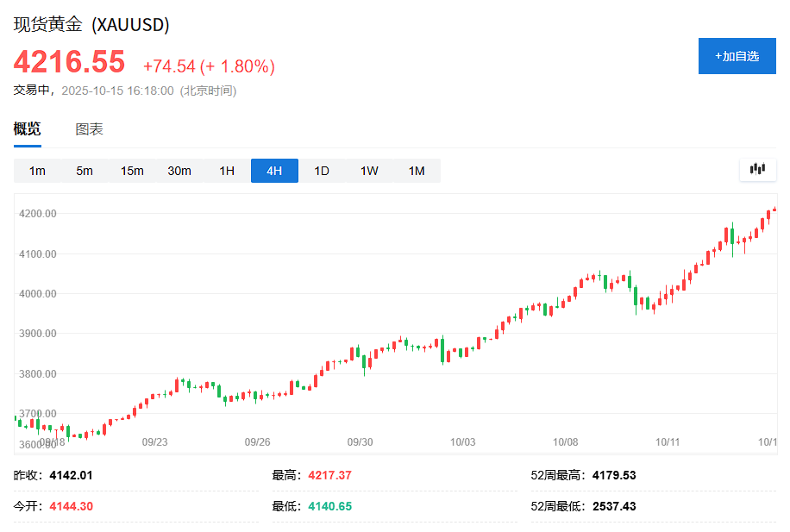Switch to the 1H interval
The width and height of the screenshot is (790, 532).
pyautogui.click(x=227, y=171)
